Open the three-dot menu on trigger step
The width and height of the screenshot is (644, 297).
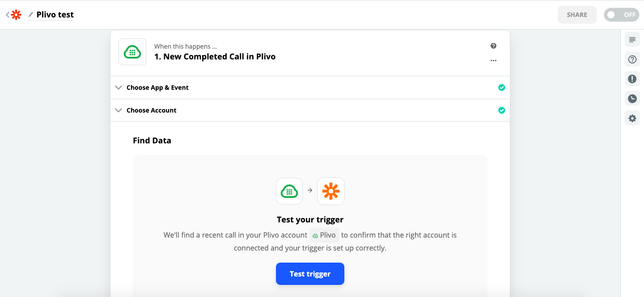click(493, 61)
